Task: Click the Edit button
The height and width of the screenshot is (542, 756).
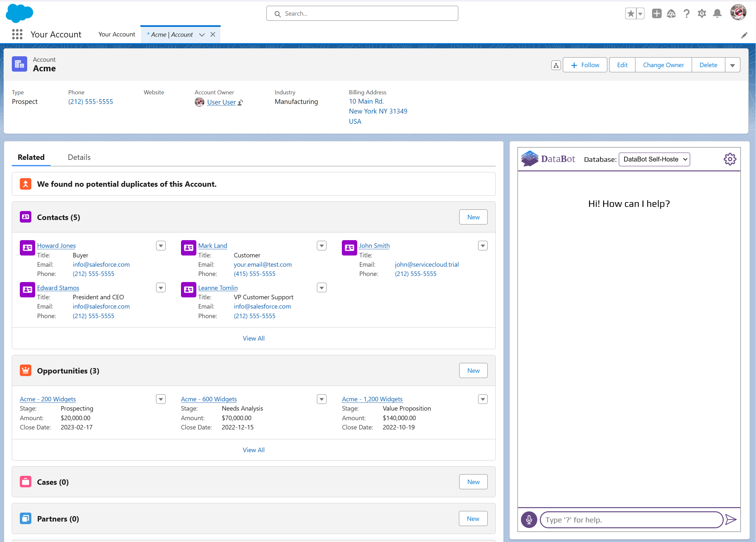Action: tap(622, 65)
